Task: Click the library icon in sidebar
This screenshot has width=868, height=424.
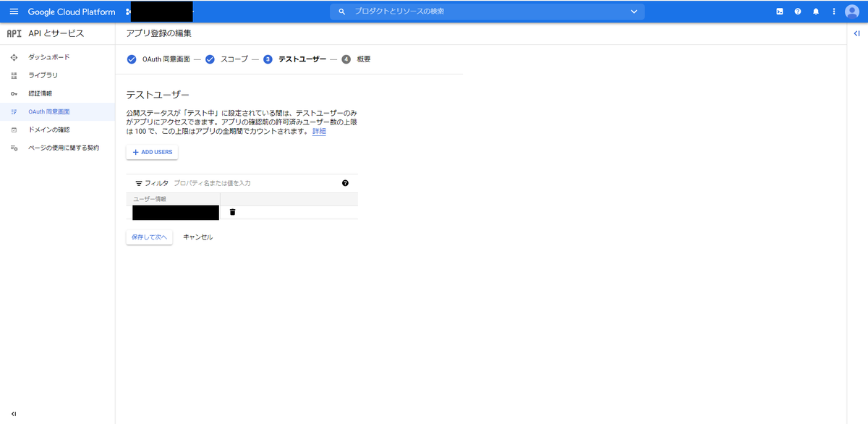Action: coord(14,75)
